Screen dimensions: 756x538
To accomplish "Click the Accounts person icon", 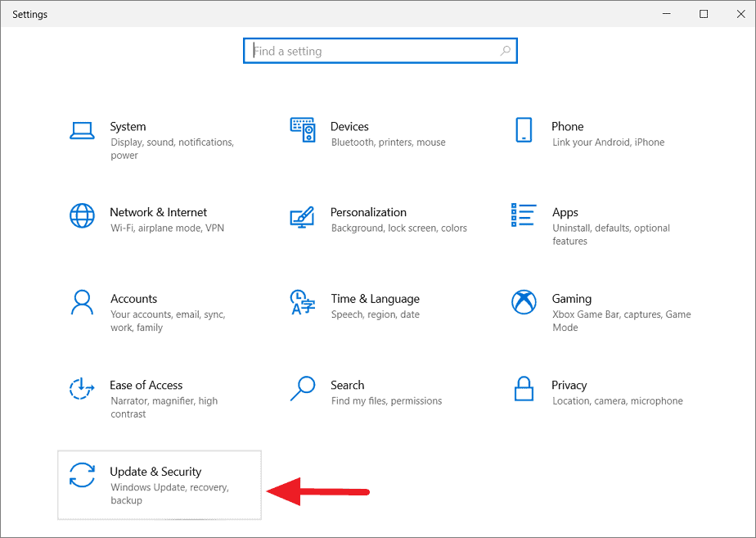I will (82, 302).
